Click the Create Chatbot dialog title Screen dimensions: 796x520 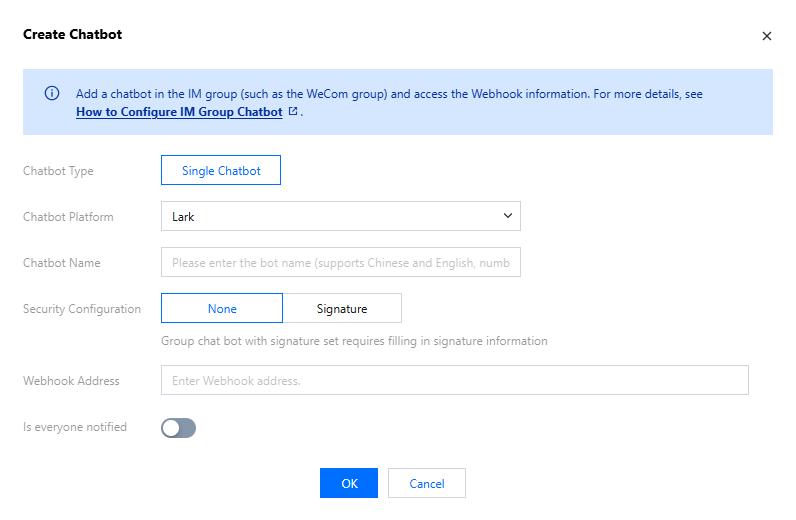(x=72, y=34)
